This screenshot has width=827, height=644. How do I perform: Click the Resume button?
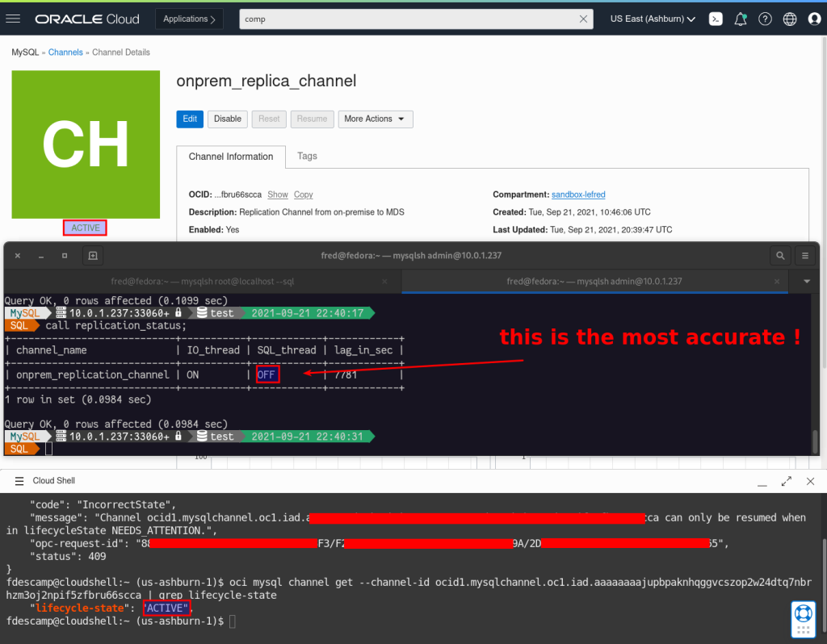coord(312,119)
